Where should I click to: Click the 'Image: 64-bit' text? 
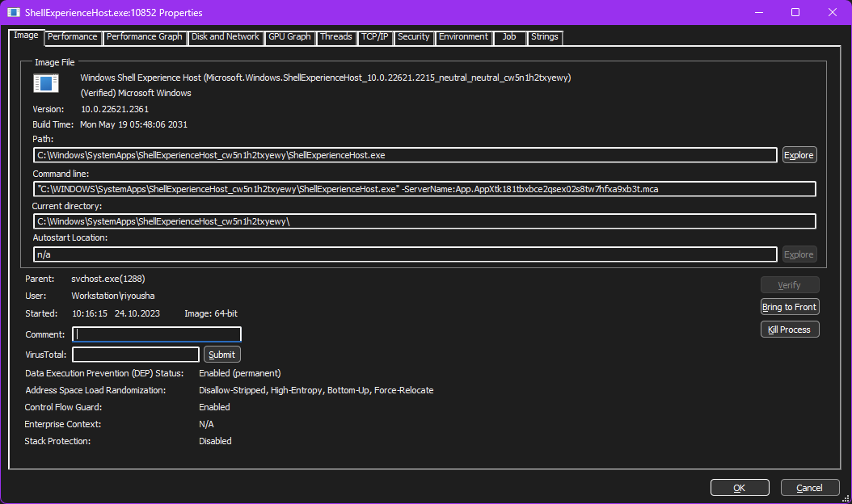click(x=211, y=313)
